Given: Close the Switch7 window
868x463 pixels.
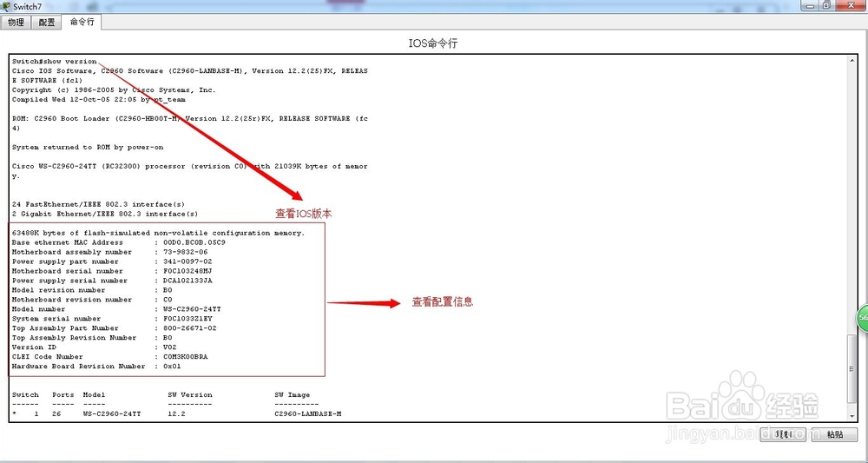Looking at the screenshot, I should tap(851, 5).
